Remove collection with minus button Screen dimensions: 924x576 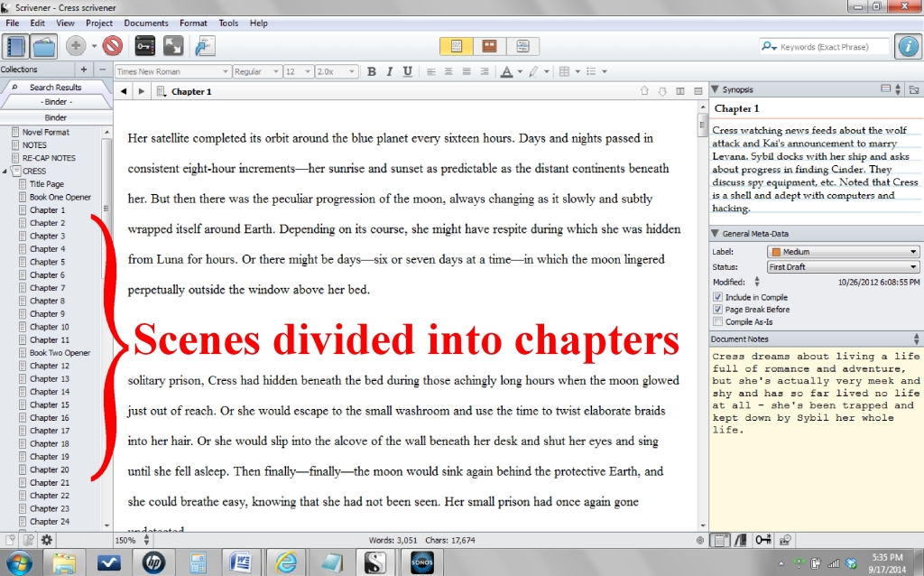(103, 70)
